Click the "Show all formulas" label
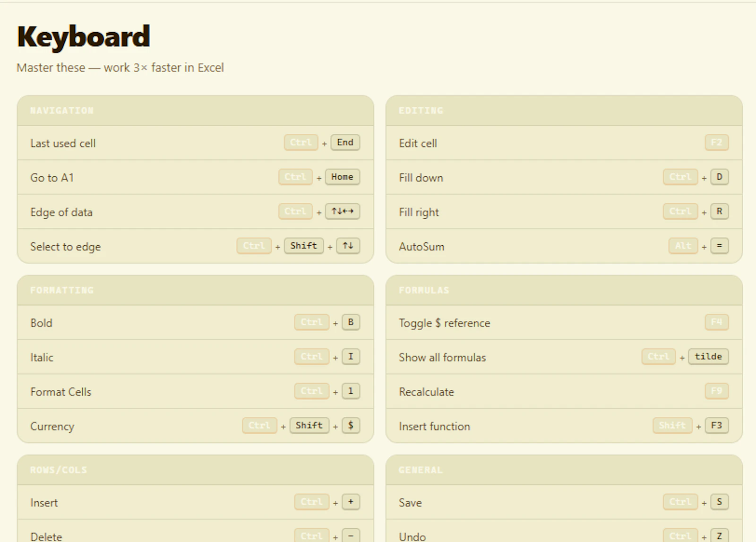 point(442,357)
